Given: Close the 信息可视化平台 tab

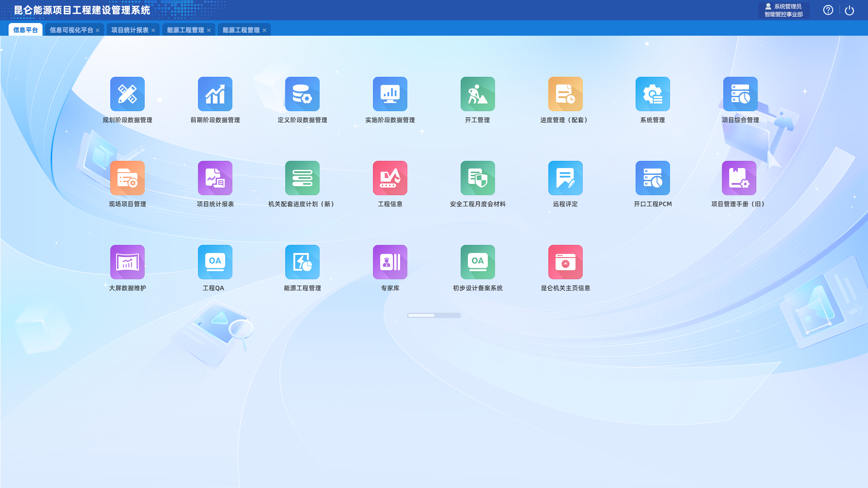Looking at the screenshot, I should 98,30.
